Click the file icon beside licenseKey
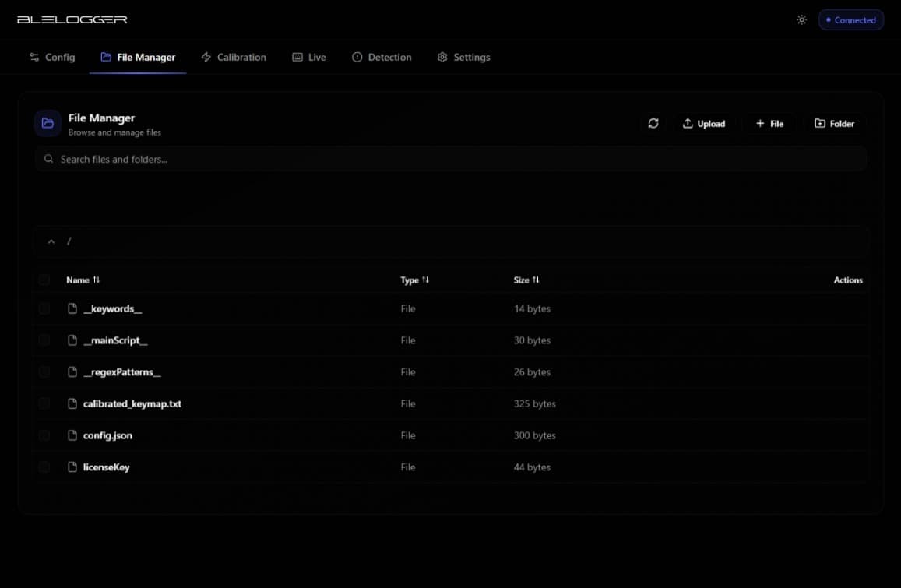The height and width of the screenshot is (588, 901). [72, 467]
